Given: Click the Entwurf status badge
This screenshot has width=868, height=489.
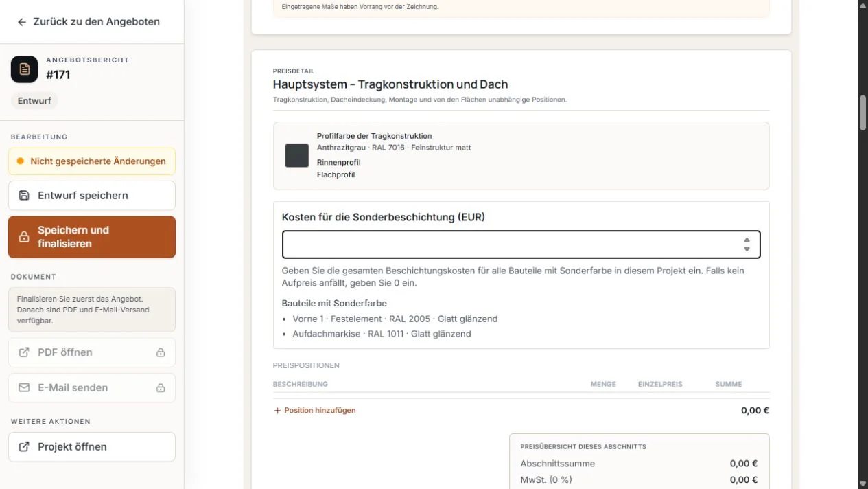Looking at the screenshot, I should (x=34, y=101).
